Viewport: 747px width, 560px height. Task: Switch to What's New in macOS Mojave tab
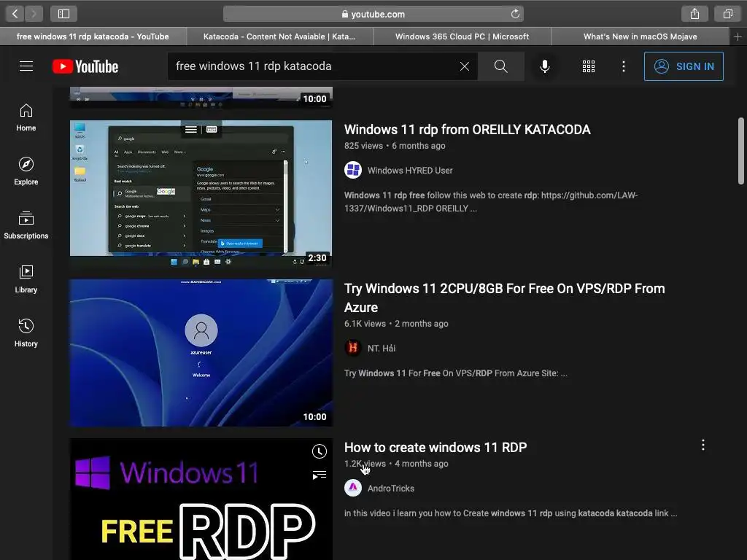click(x=640, y=36)
